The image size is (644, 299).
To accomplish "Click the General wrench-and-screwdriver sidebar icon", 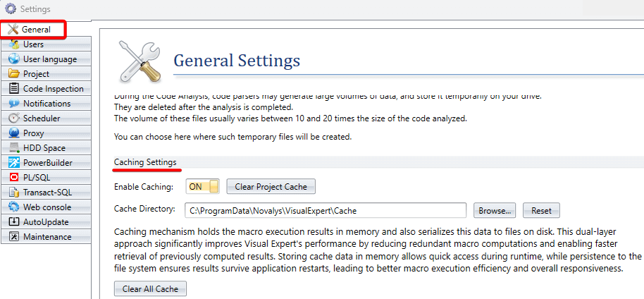I will (x=13, y=29).
